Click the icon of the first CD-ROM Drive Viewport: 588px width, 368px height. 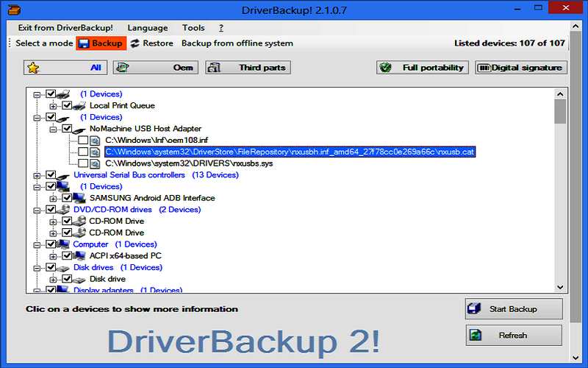79,222
